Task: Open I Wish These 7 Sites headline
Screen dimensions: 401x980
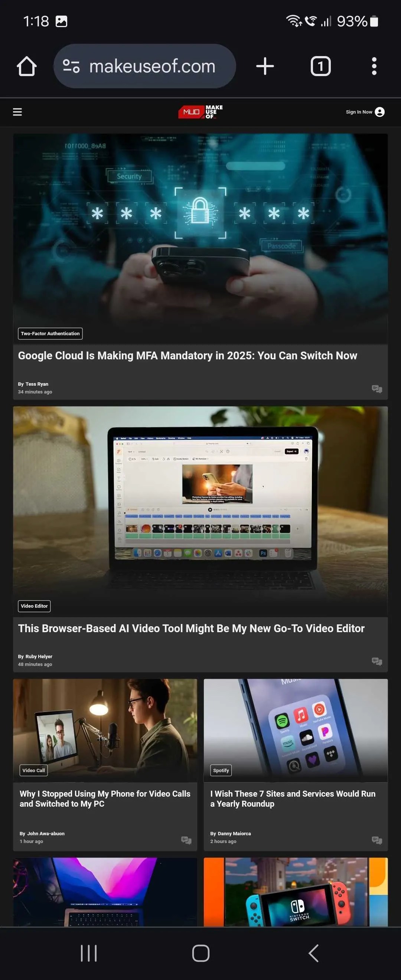Action: tap(293, 798)
